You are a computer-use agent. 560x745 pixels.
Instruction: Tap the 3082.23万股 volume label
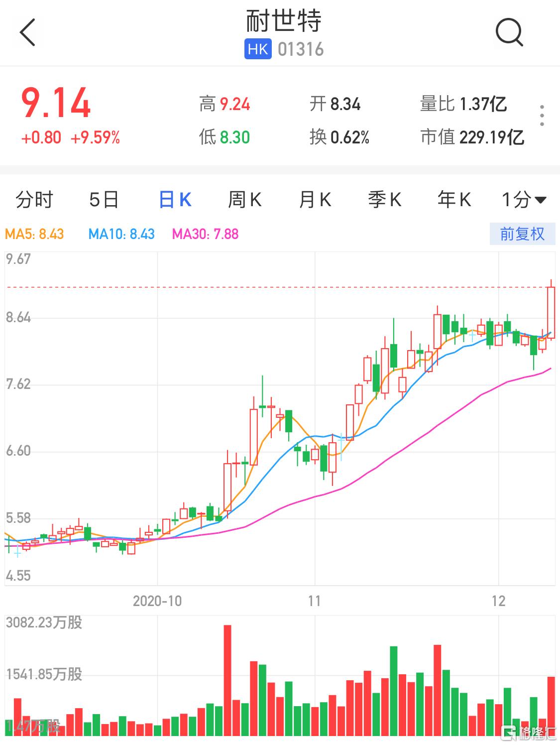click(44, 622)
